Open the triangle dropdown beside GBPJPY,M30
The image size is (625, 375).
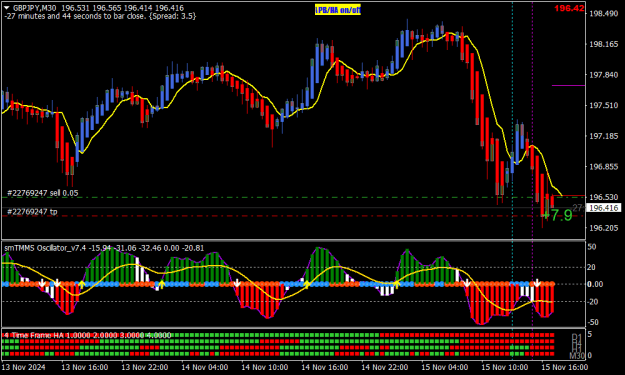pos(7,8)
